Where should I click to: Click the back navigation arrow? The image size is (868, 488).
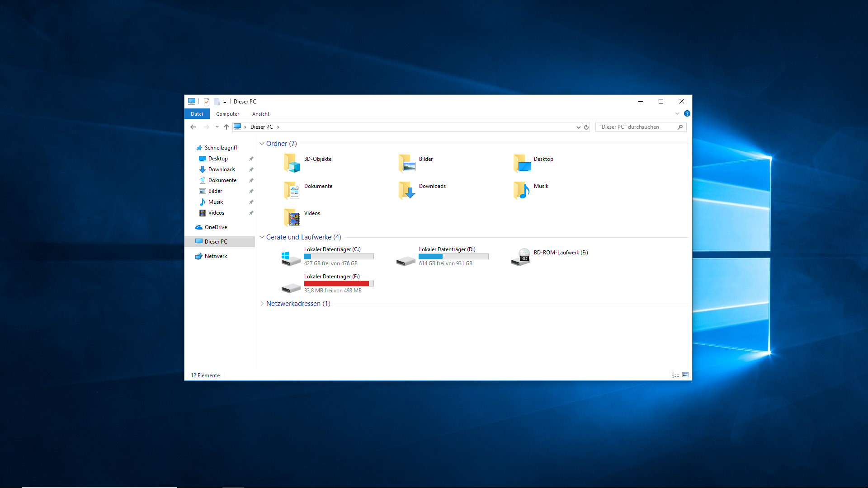coord(193,127)
